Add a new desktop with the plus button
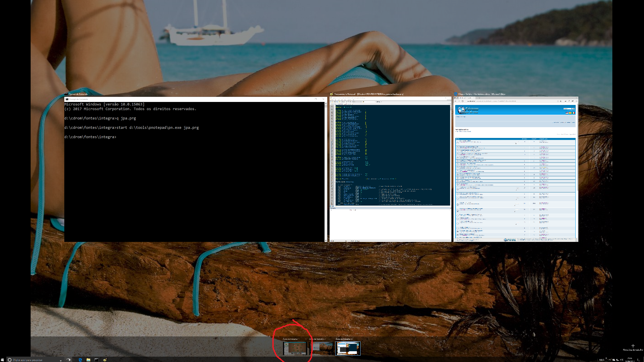This screenshot has height=362, width=644. pyautogui.click(x=633, y=346)
